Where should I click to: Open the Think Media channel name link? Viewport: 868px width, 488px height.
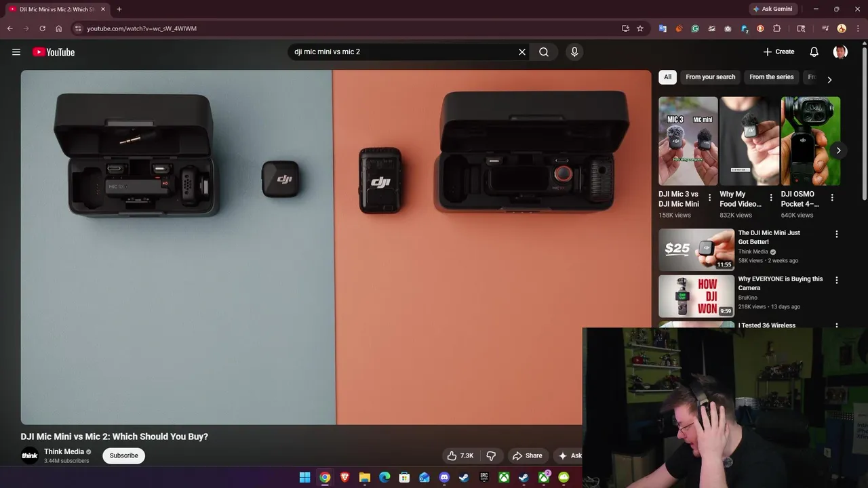point(64,451)
